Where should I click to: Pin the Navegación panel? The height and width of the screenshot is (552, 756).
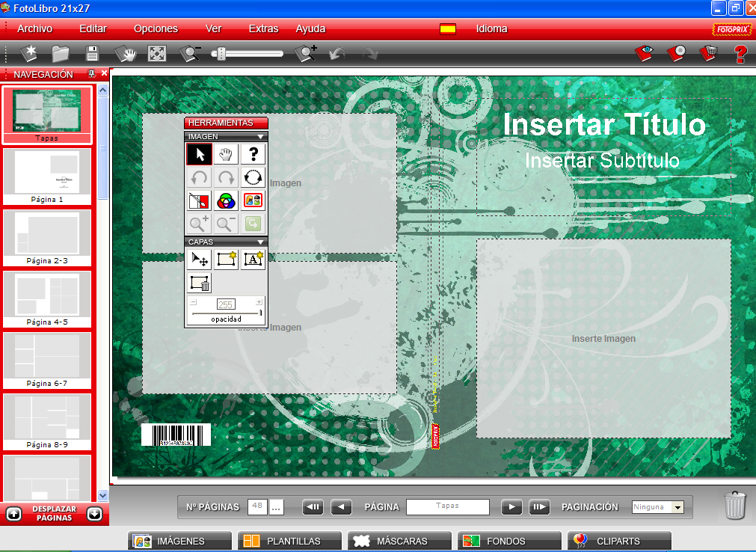(x=91, y=74)
